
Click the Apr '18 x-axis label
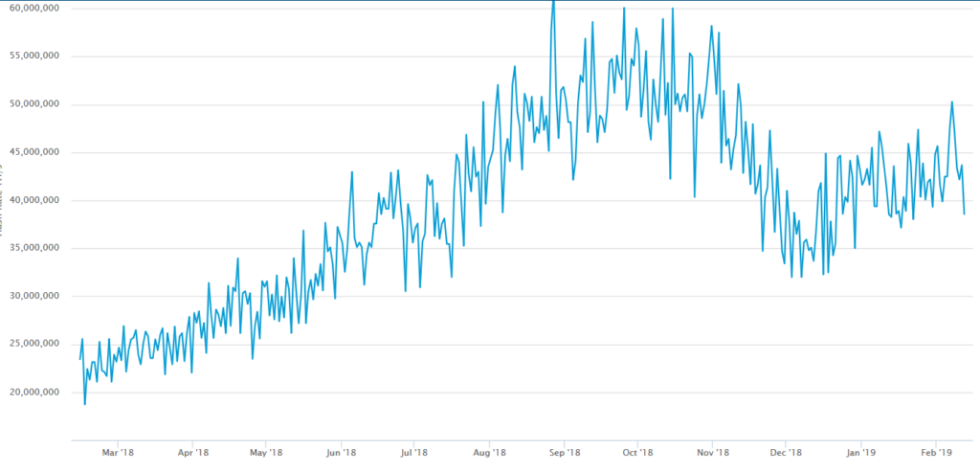[x=192, y=452]
